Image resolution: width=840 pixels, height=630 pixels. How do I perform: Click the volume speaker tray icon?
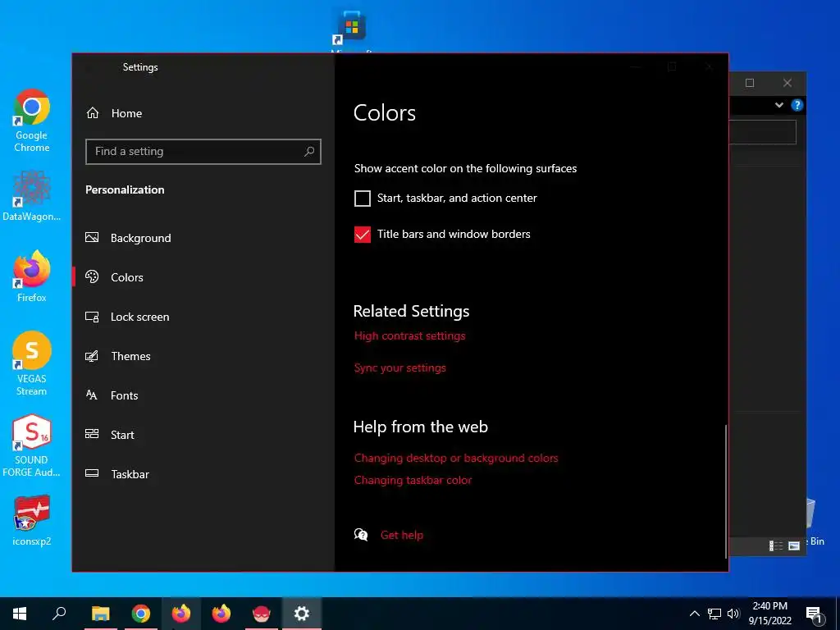pyautogui.click(x=733, y=614)
